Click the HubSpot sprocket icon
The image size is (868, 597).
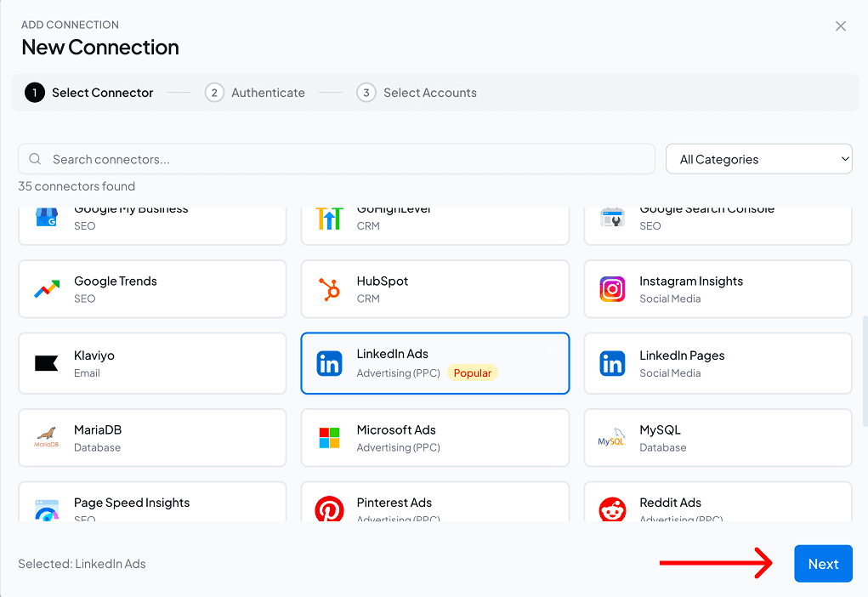tap(329, 289)
